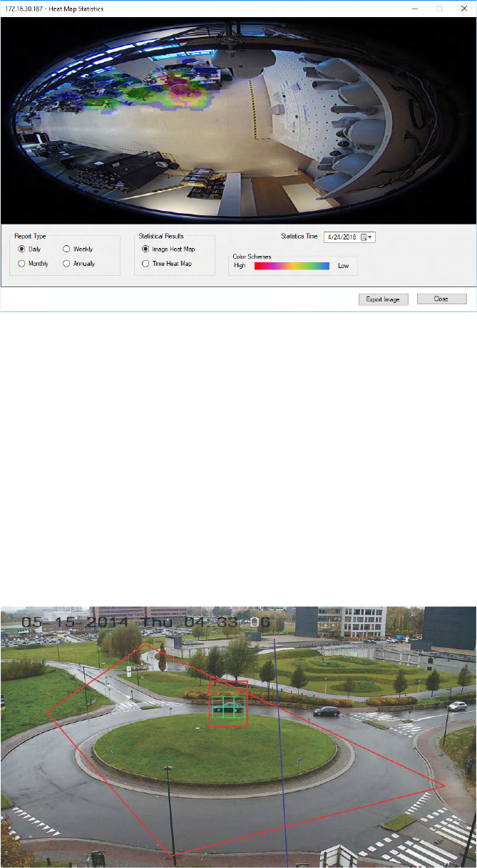Maximize the Heat Map Statistics window
This screenshot has width=477, height=868.
(439, 9)
